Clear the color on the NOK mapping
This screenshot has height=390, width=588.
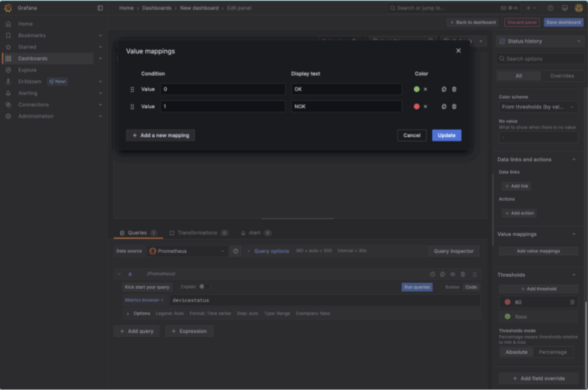click(x=425, y=106)
